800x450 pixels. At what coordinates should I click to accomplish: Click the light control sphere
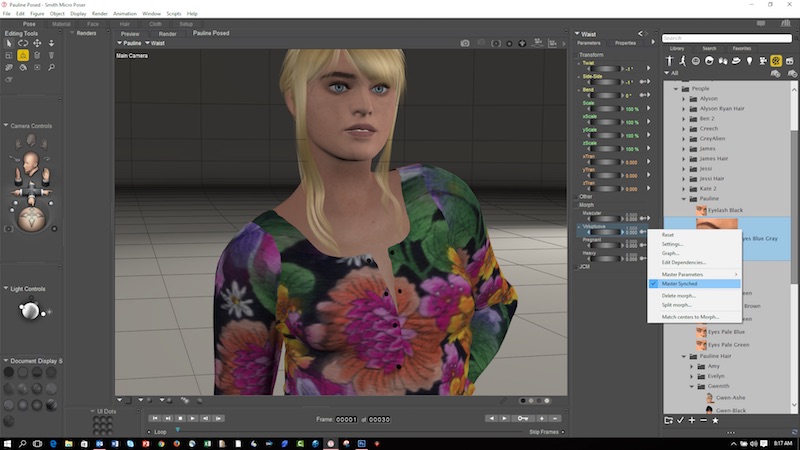(x=29, y=310)
